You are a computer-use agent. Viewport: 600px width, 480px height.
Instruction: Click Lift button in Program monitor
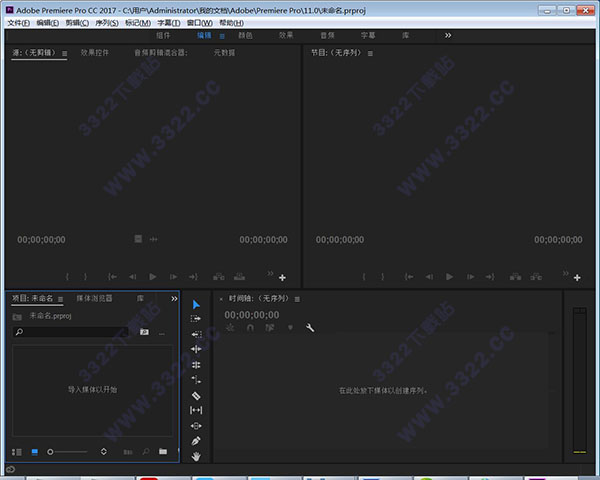[x=515, y=276]
